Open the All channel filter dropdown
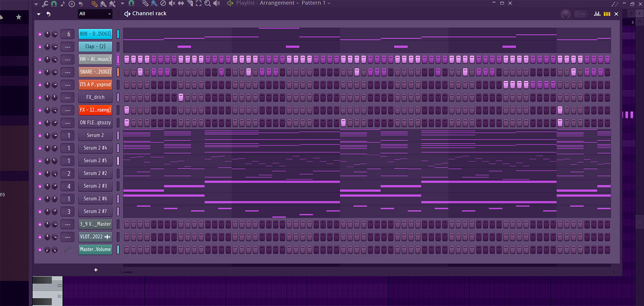The width and height of the screenshot is (644, 306). click(95, 14)
